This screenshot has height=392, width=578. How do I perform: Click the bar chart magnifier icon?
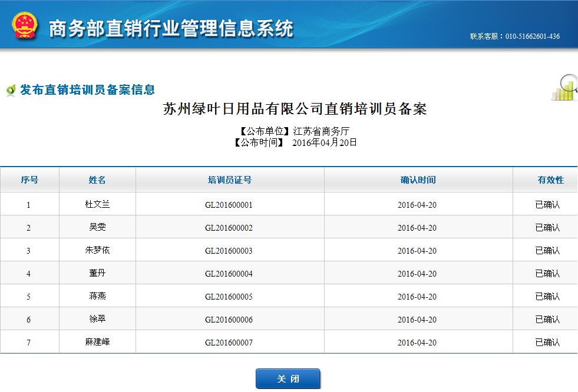(564, 88)
